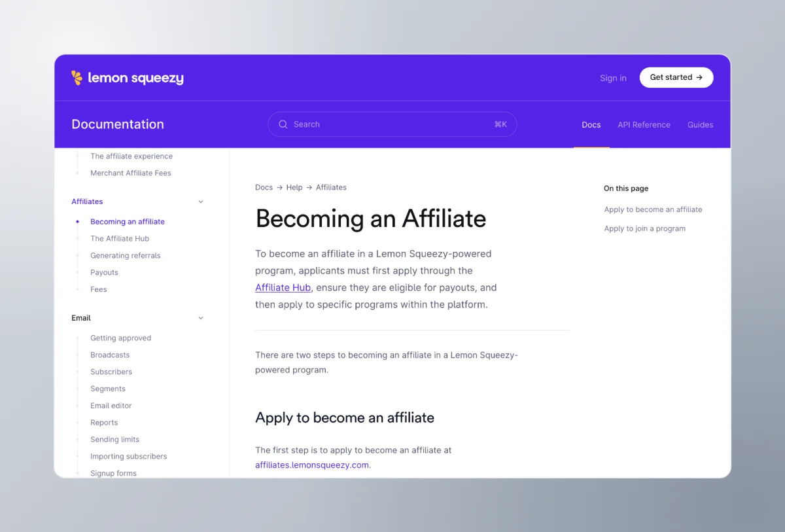Open 'The affiliate experience' sidebar page
The width and height of the screenshot is (785, 532).
click(131, 156)
